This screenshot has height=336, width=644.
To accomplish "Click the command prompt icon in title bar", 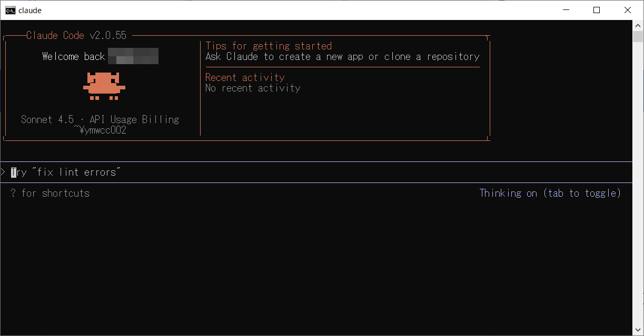I will [10, 10].
